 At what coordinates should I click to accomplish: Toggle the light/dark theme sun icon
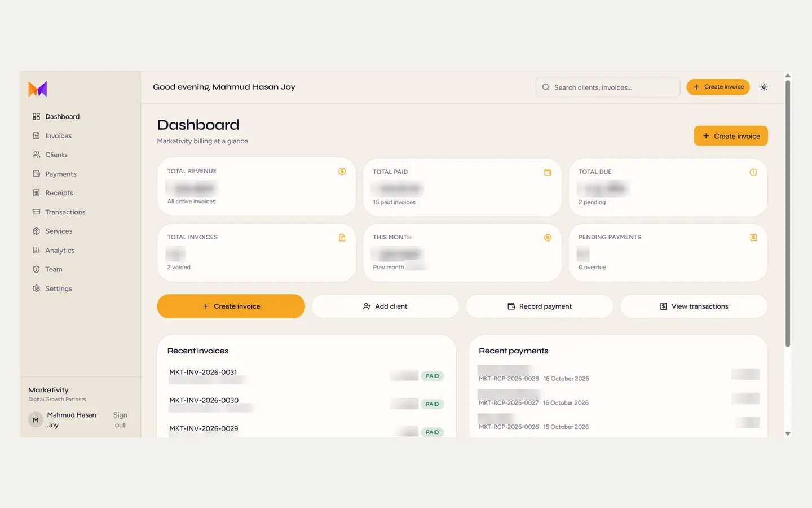[x=764, y=87]
